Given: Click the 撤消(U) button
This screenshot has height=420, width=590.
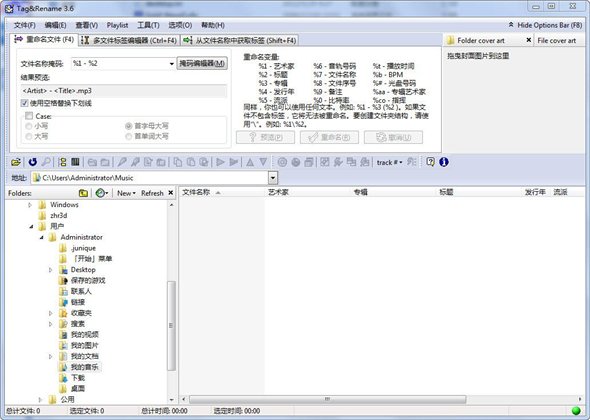Looking at the screenshot, I should click(x=394, y=137).
